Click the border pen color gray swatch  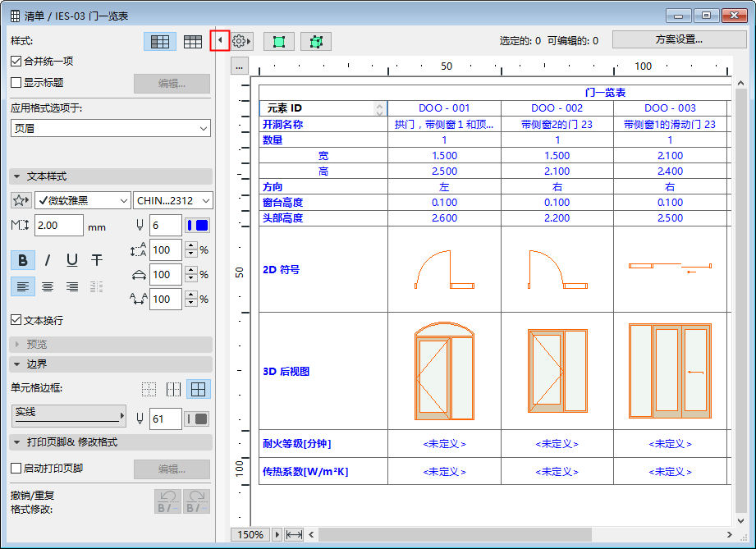tap(197, 419)
